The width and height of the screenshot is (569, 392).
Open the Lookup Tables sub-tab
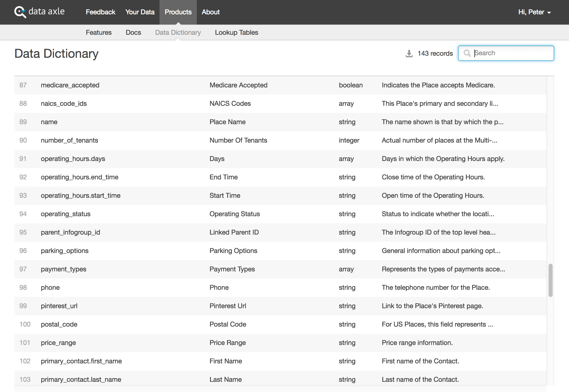[236, 32]
